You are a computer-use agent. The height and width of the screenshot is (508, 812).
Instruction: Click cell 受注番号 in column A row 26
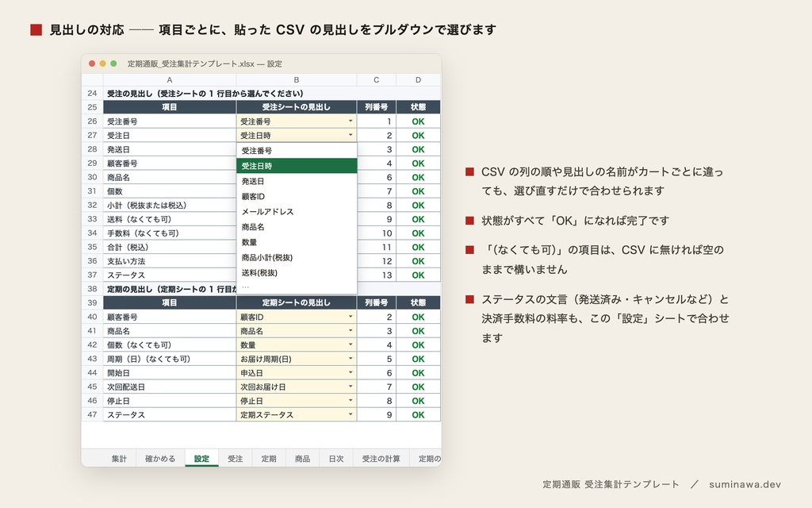[170, 121]
